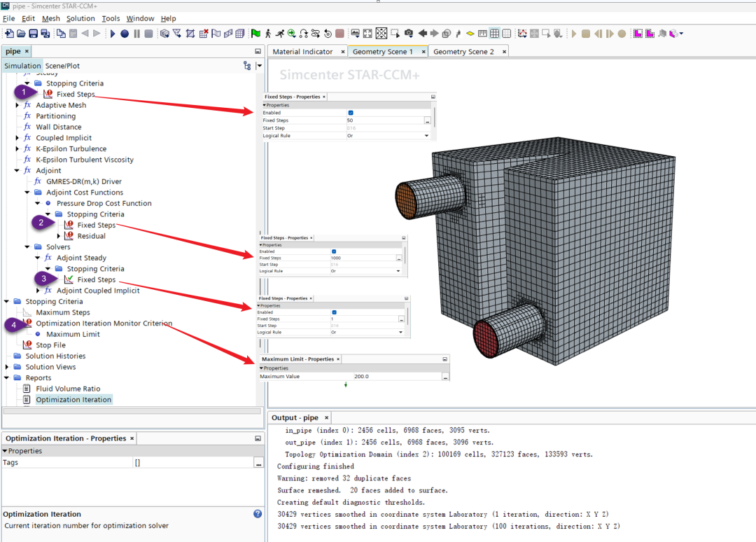Open the Tools menu
Screen dimensions: 756x542
(x=111, y=18)
